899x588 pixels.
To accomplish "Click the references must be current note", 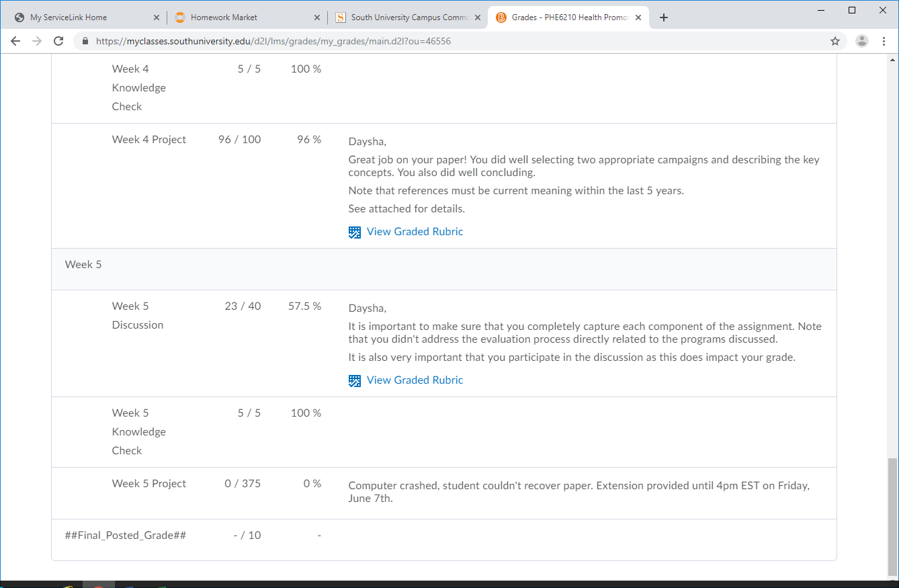I will click(x=516, y=190).
